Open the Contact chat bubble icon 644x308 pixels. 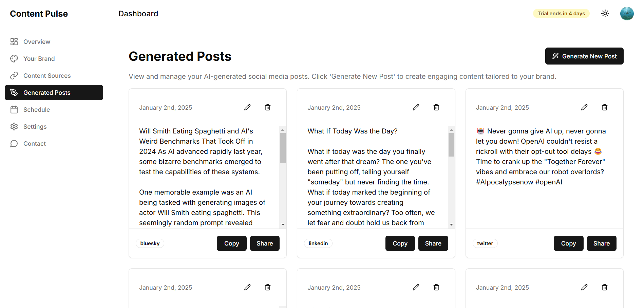pyautogui.click(x=14, y=143)
